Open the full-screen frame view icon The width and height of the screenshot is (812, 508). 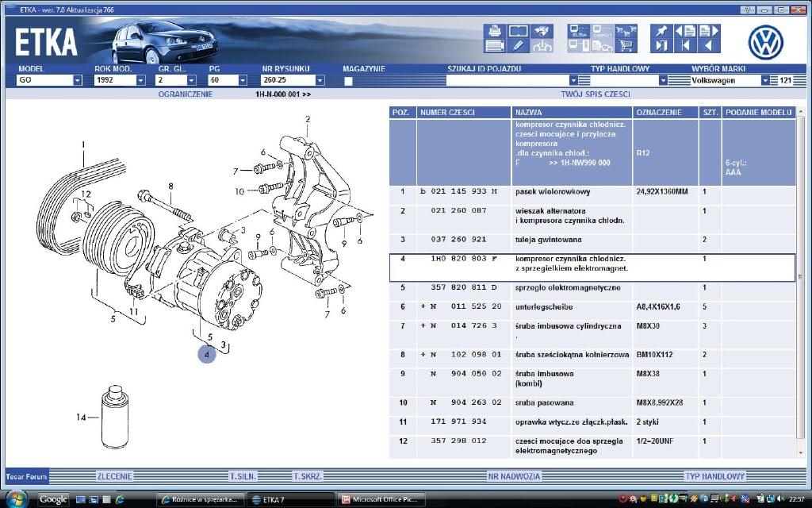[519, 31]
